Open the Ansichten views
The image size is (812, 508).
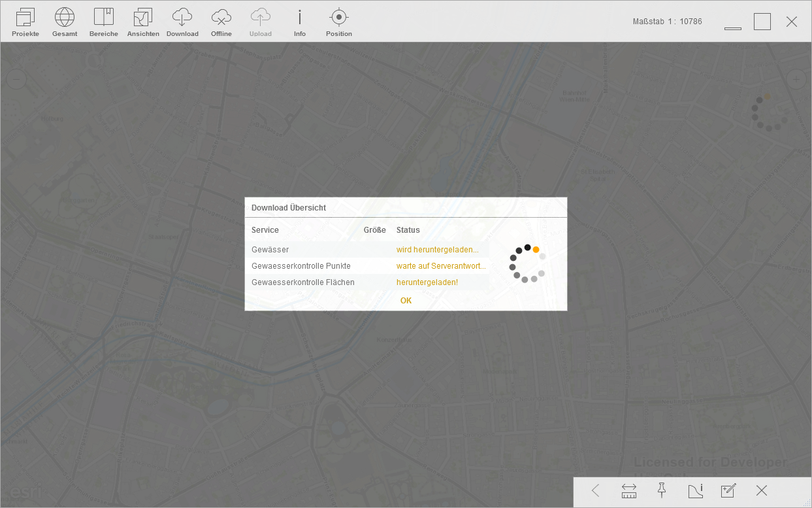tap(143, 22)
